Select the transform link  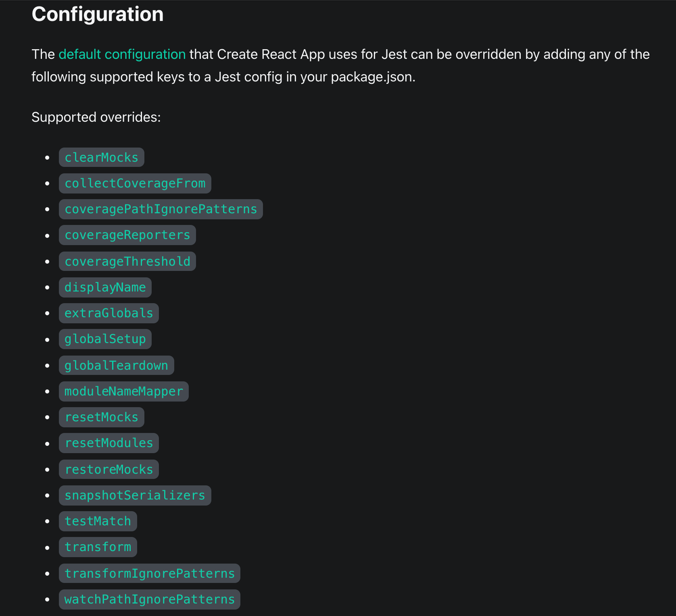98,547
